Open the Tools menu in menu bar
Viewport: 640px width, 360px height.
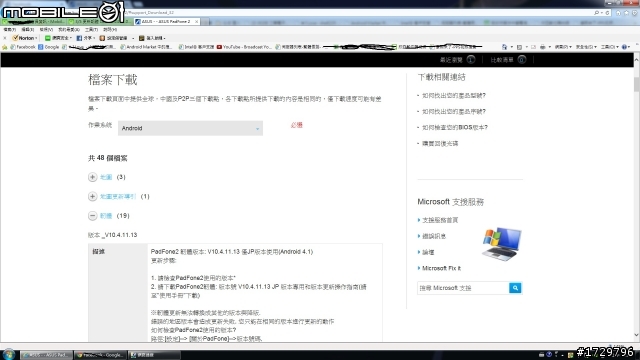[91, 29]
